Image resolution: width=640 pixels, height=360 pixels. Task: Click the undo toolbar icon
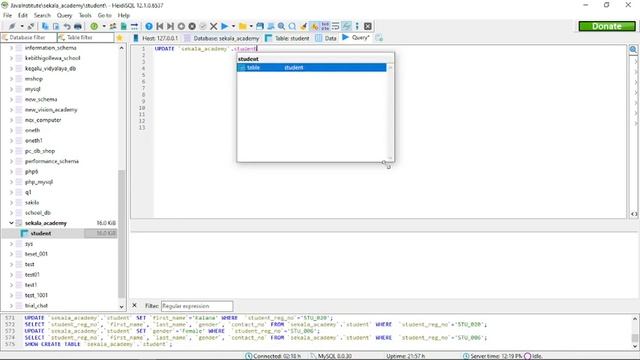67,26
